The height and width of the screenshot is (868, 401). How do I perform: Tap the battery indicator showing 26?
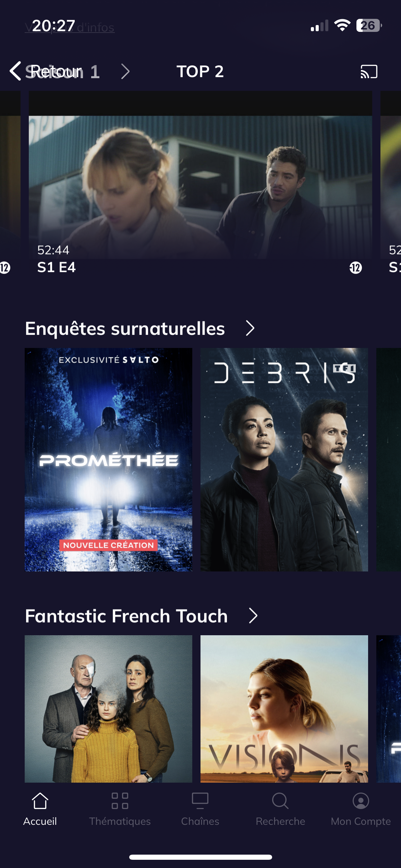[369, 25]
